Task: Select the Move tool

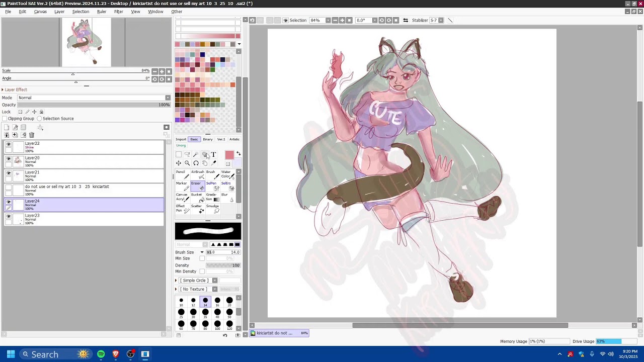Action: pos(179,163)
